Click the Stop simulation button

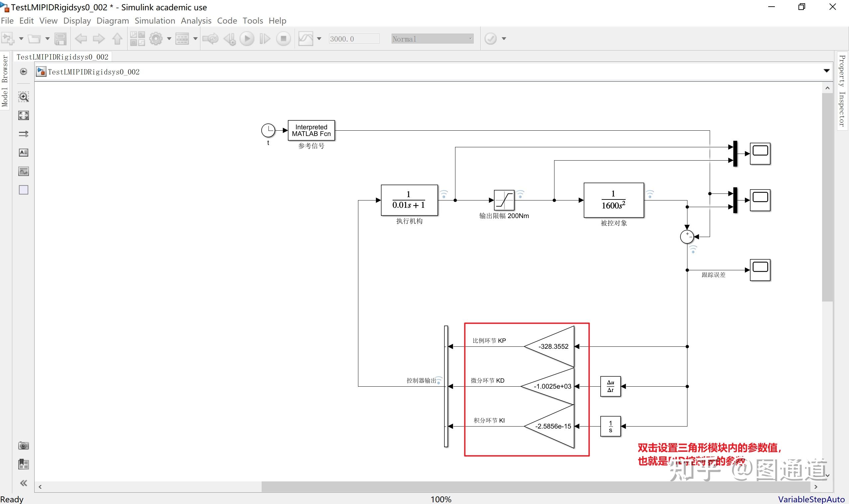(283, 39)
